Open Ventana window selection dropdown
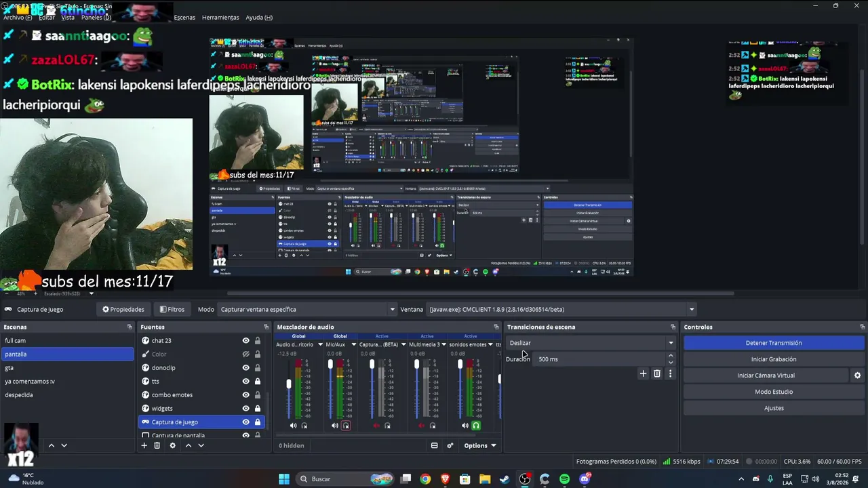868x488 pixels. point(561,309)
